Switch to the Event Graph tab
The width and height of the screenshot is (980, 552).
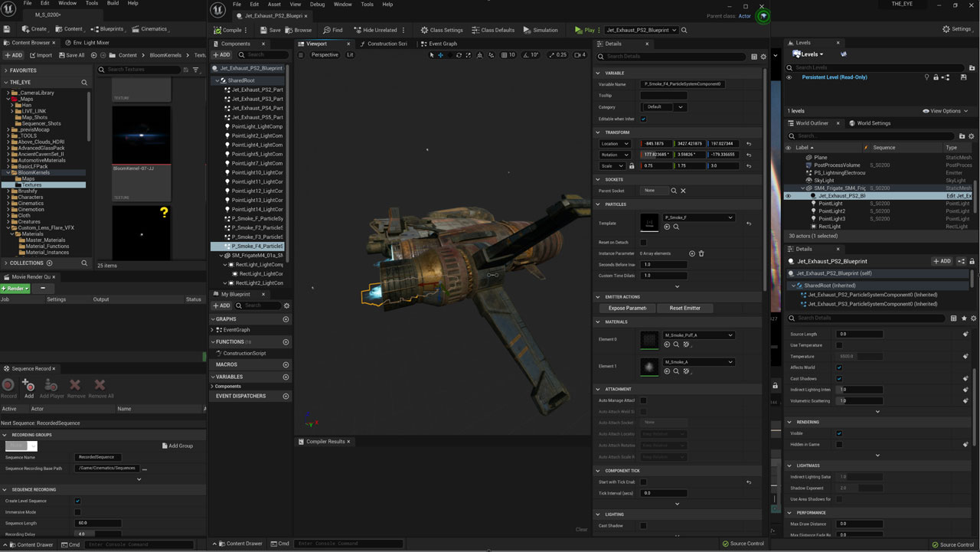(443, 44)
